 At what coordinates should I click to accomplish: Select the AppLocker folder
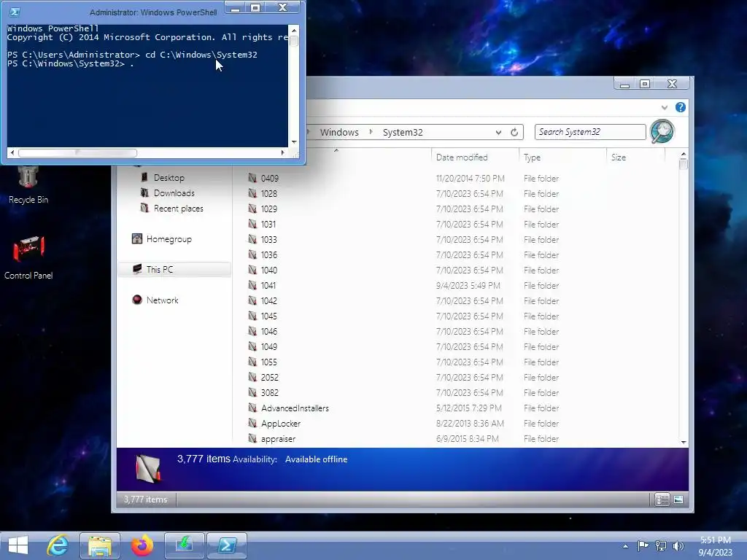(x=281, y=424)
